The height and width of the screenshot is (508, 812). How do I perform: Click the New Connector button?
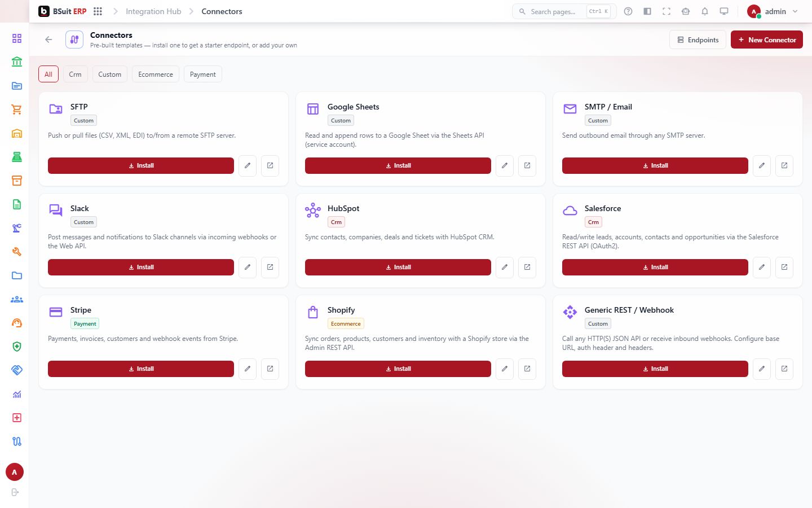tap(767, 40)
